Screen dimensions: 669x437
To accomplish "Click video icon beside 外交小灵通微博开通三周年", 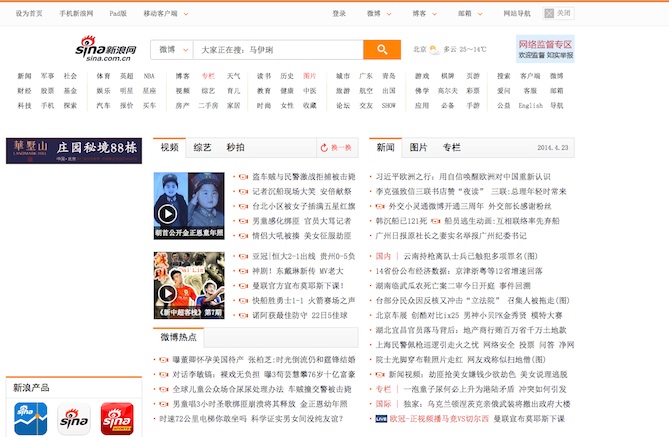I will click(380, 206).
